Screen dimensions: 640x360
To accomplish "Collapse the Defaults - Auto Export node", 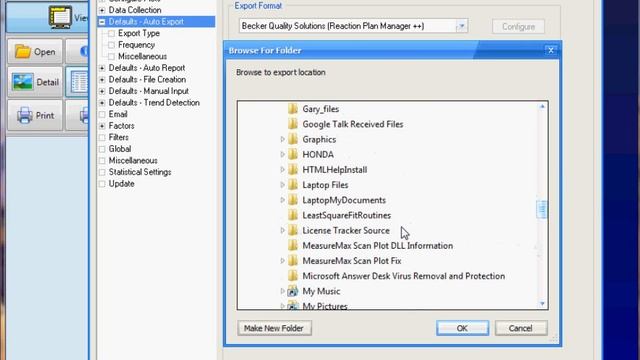I will pos(102,22).
